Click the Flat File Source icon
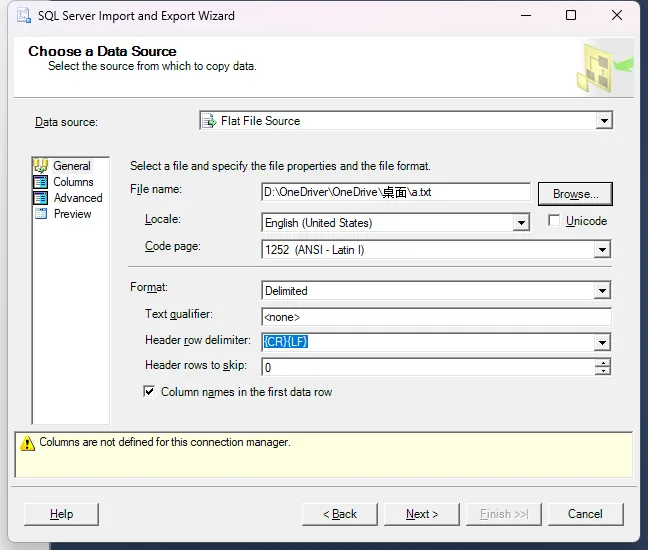This screenshot has width=648, height=550. 210,121
